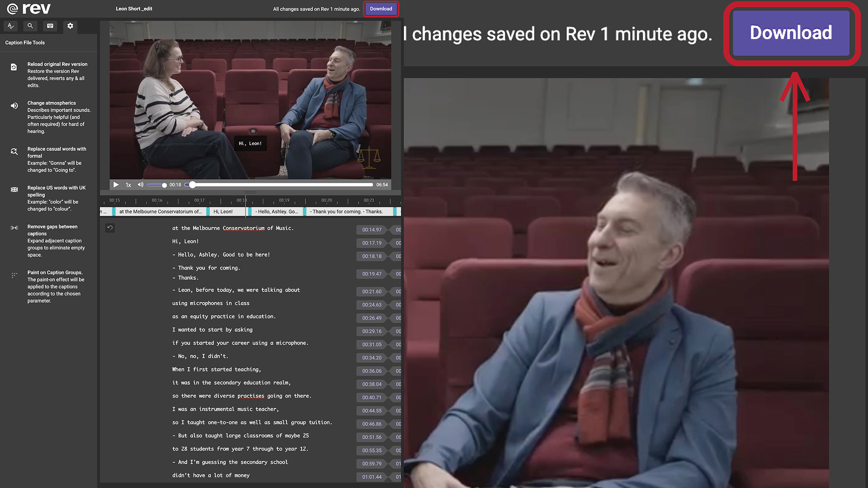The image size is (868, 488).
Task: Click caption 'I was an instrumental music teacher,'
Action: [x=226, y=409]
